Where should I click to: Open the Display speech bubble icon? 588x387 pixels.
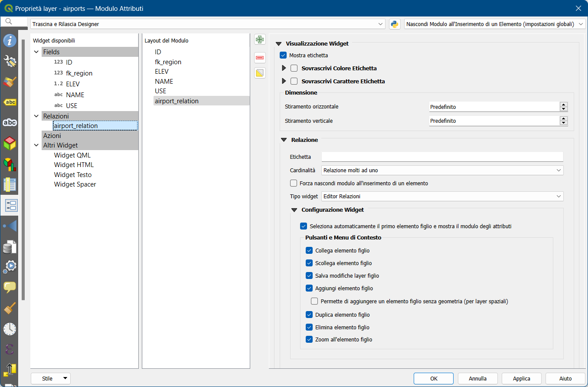(10, 287)
